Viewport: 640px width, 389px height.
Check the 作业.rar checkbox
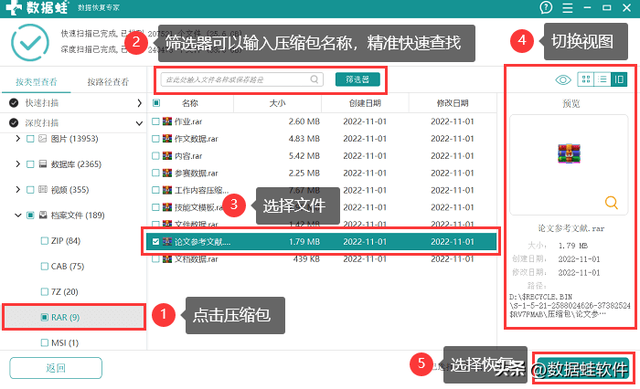[x=156, y=122]
